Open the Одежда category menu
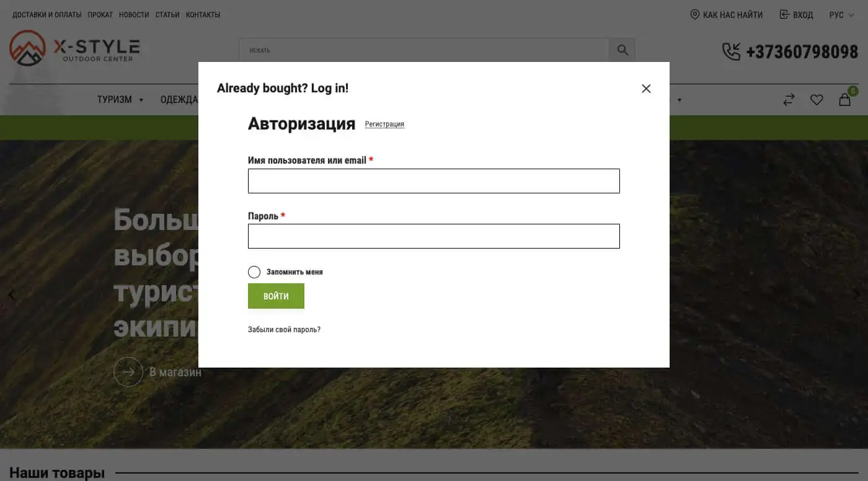This screenshot has height=481, width=868. click(179, 100)
